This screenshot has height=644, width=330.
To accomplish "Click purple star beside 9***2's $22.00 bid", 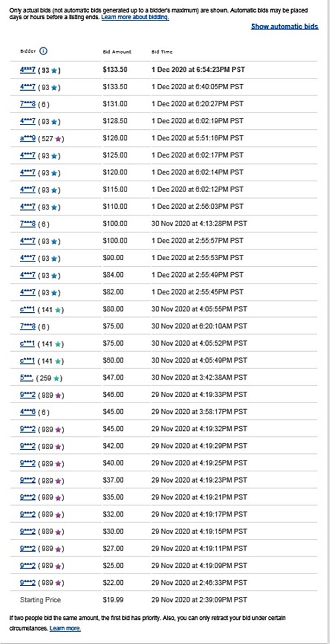I will click(57, 582).
